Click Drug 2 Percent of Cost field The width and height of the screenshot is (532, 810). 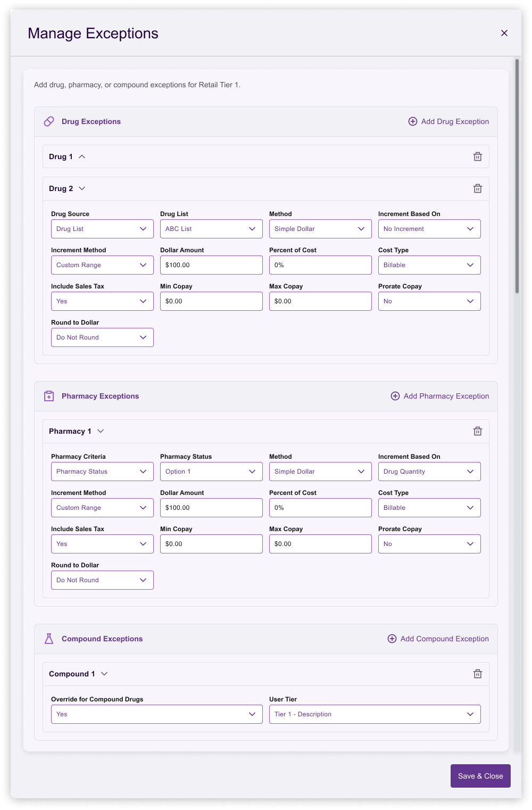(x=320, y=265)
